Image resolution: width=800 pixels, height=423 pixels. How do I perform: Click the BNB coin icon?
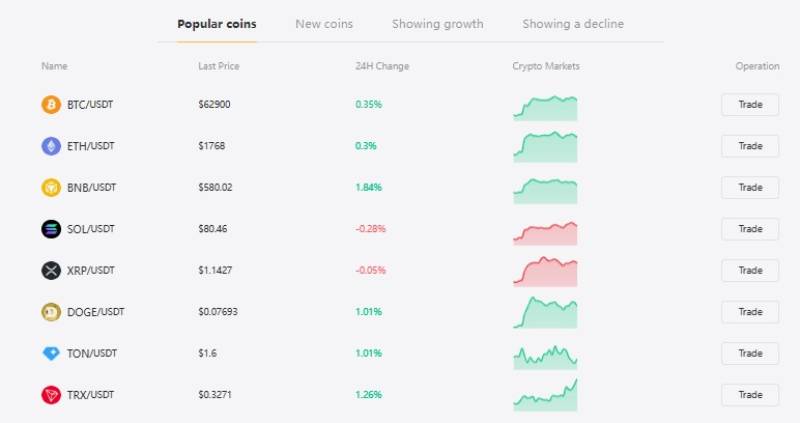pyautogui.click(x=51, y=187)
